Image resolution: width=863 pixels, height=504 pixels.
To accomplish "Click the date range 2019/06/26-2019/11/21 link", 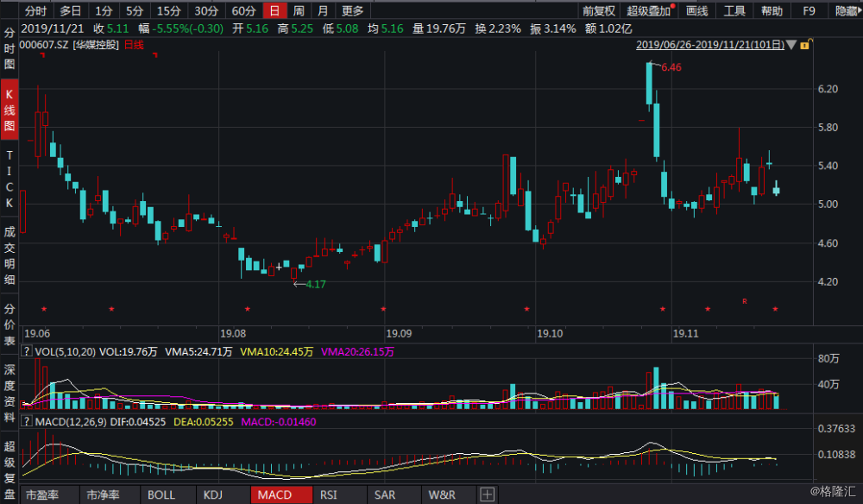I will coord(710,45).
